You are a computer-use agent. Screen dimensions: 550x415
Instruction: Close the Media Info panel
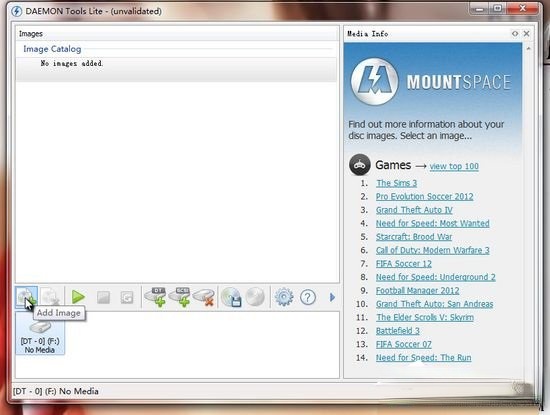click(x=526, y=34)
